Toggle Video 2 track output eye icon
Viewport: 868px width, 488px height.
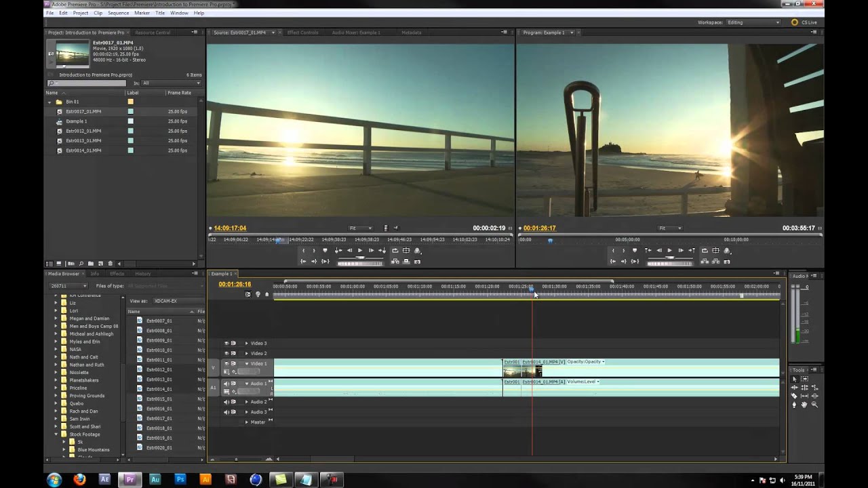(226, 353)
